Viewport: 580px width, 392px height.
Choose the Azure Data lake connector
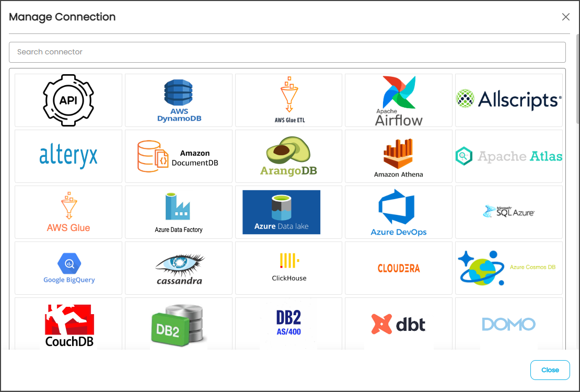point(288,212)
